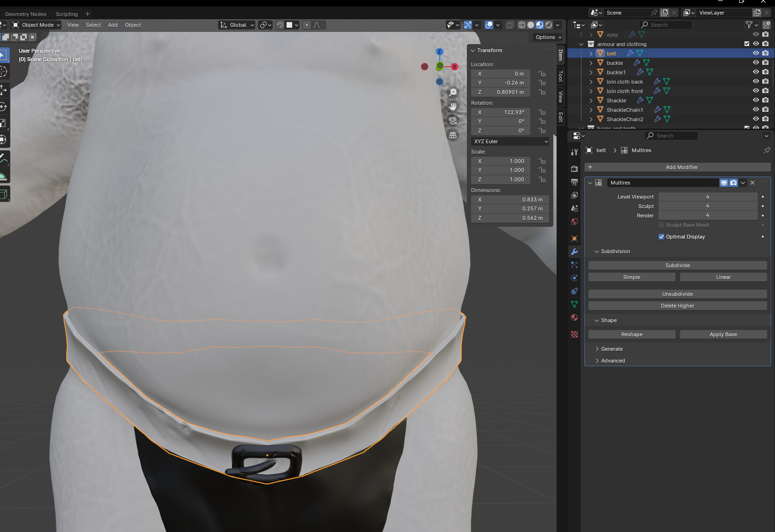Open the Scripting workspace tab

67,14
